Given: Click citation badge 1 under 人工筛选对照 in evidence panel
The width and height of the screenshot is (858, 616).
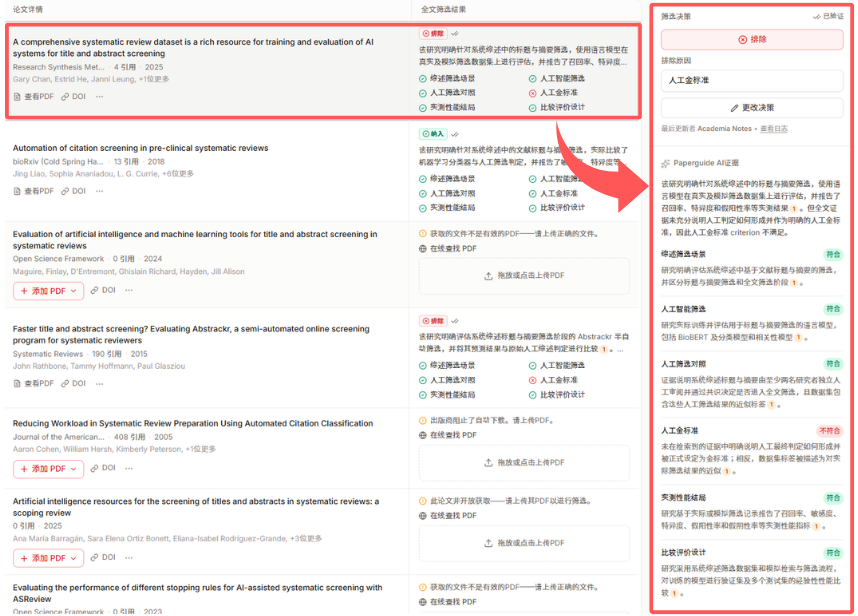Looking at the screenshot, I should (x=771, y=405).
